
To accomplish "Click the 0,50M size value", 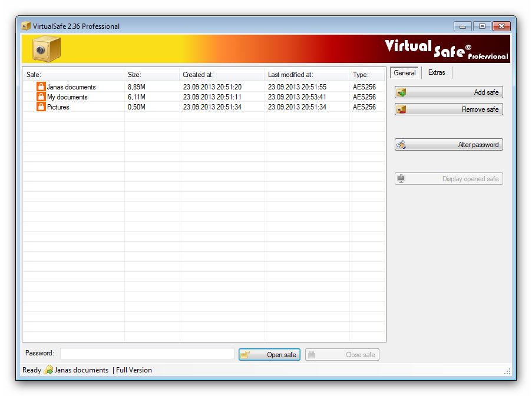I will (x=137, y=107).
